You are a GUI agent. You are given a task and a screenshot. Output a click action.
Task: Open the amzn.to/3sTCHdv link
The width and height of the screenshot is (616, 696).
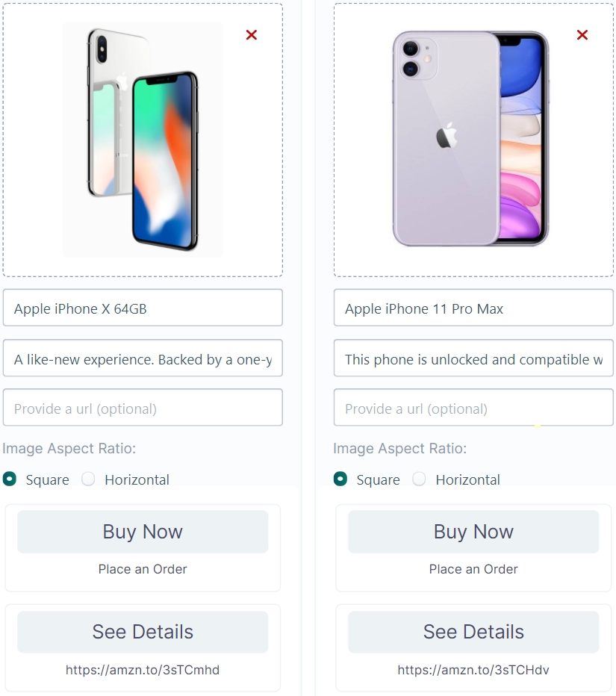(x=473, y=670)
